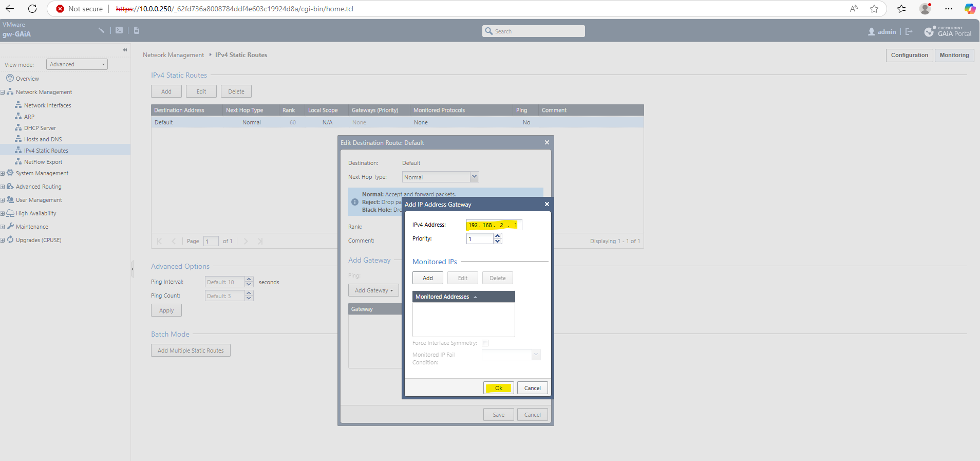Expand the Add Gateway dropdown button
The image size is (980, 461).
point(373,290)
